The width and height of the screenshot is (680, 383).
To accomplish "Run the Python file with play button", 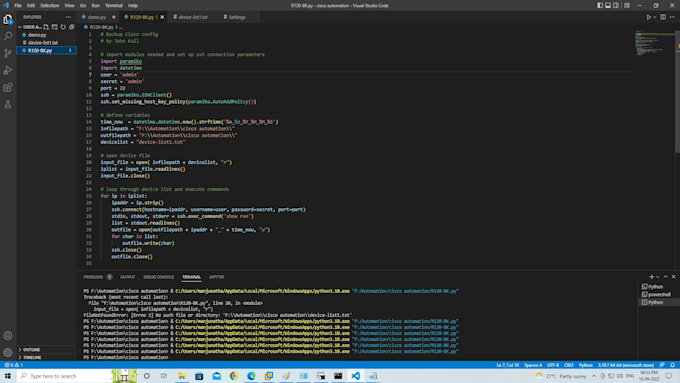I will click(649, 17).
